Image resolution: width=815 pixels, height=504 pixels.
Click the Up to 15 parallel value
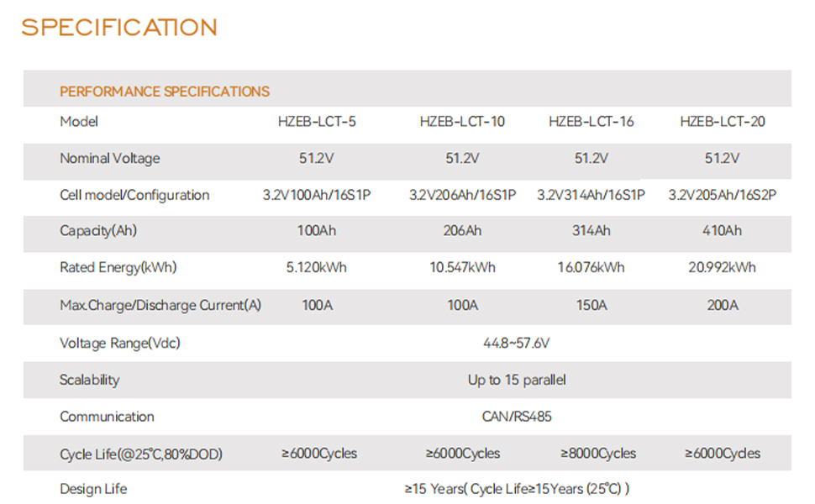(x=517, y=380)
